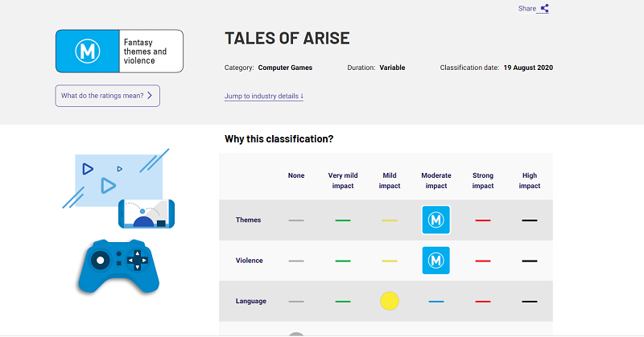Click the TALES OF ARISE title
The width and height of the screenshot is (644, 337).
click(287, 38)
